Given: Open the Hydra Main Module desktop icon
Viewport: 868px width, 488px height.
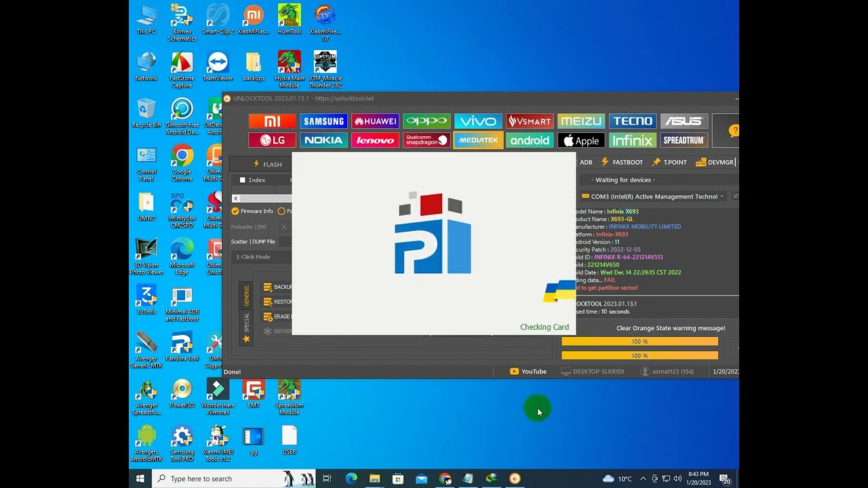Looking at the screenshot, I should (x=290, y=69).
